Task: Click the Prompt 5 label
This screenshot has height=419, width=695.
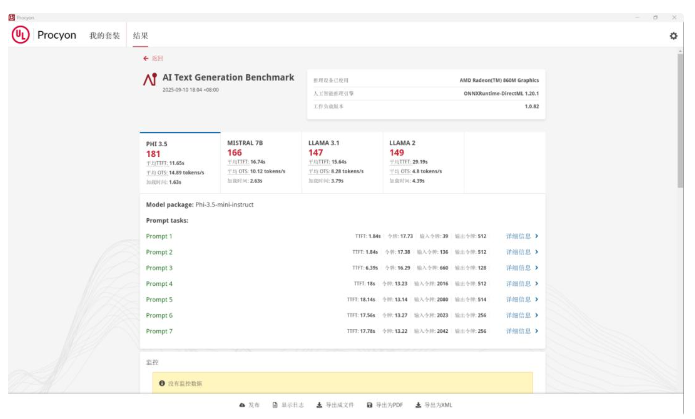Action: [x=159, y=300]
